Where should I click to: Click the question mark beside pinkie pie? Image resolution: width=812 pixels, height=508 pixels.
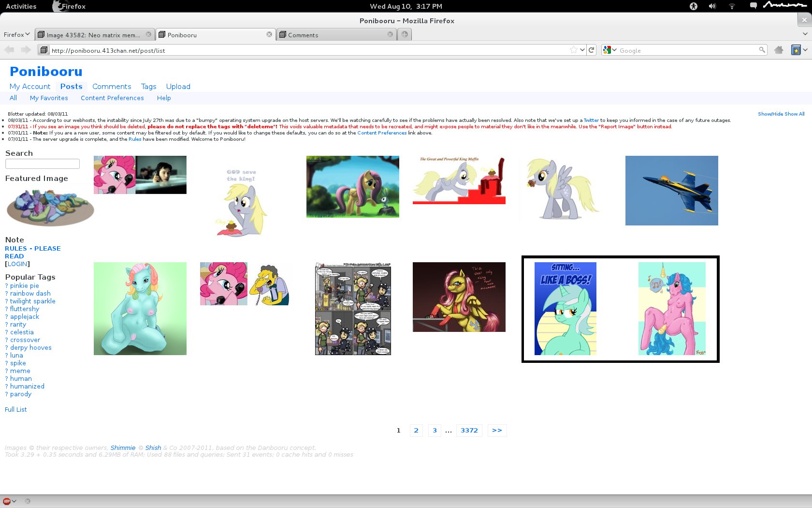pyautogui.click(x=7, y=286)
